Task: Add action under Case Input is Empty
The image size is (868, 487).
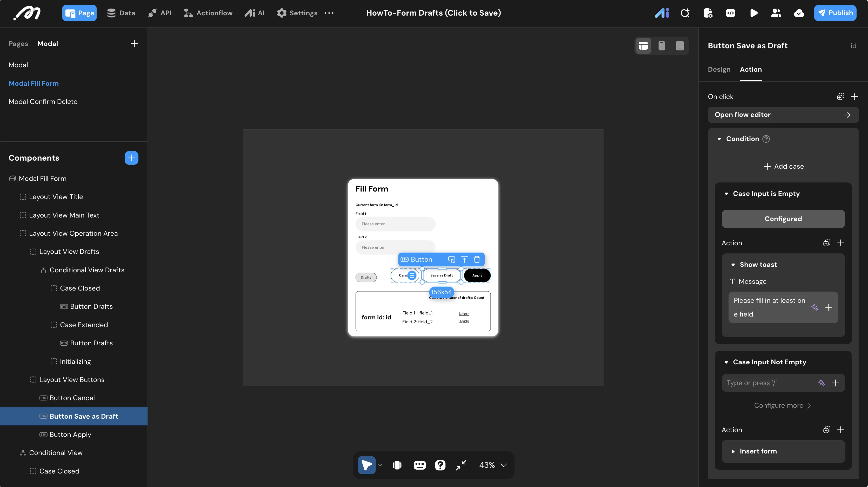Action: pos(840,243)
